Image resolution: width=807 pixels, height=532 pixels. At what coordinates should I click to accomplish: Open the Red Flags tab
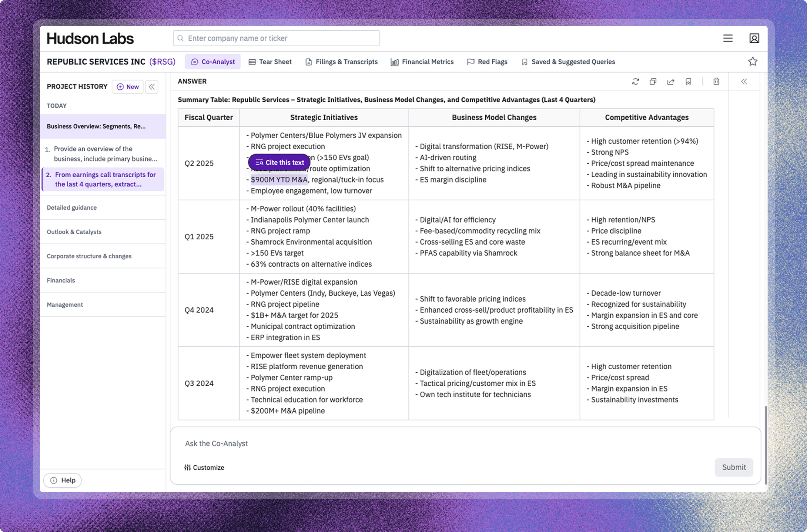pos(487,62)
